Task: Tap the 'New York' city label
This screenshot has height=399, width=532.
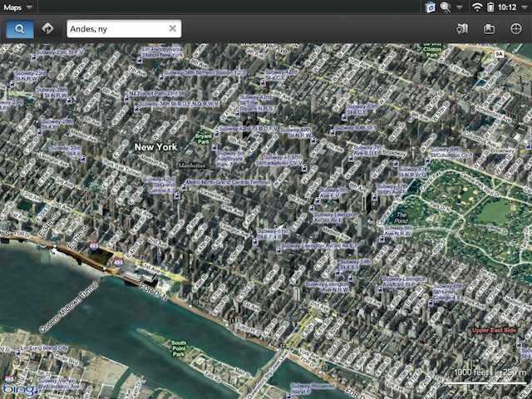Action: point(155,147)
